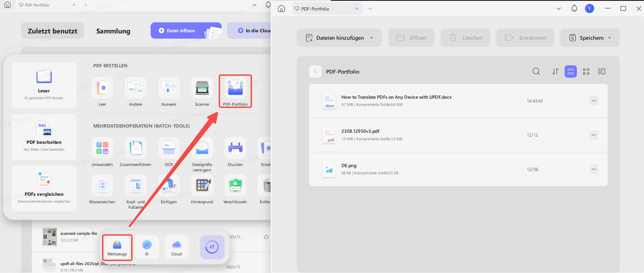Select PDF-Portfolio tab in left window
The width and height of the screenshot is (644, 273).
pos(48,5)
